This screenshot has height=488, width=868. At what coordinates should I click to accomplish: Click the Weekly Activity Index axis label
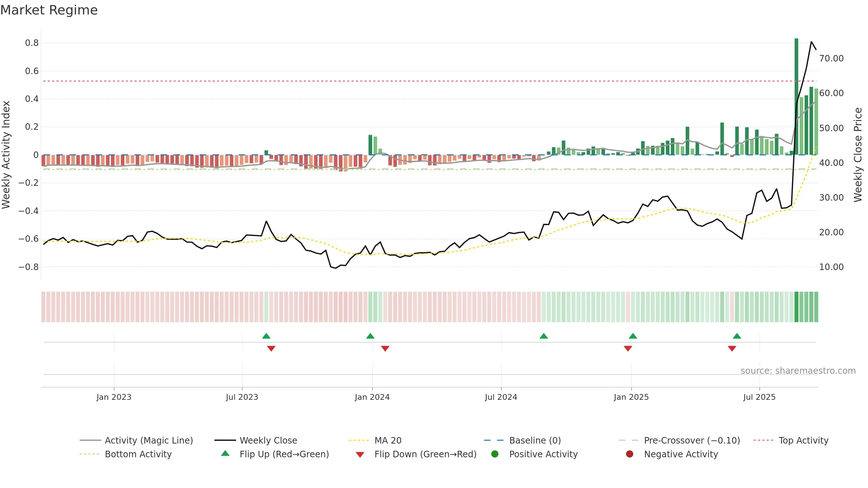point(6,155)
